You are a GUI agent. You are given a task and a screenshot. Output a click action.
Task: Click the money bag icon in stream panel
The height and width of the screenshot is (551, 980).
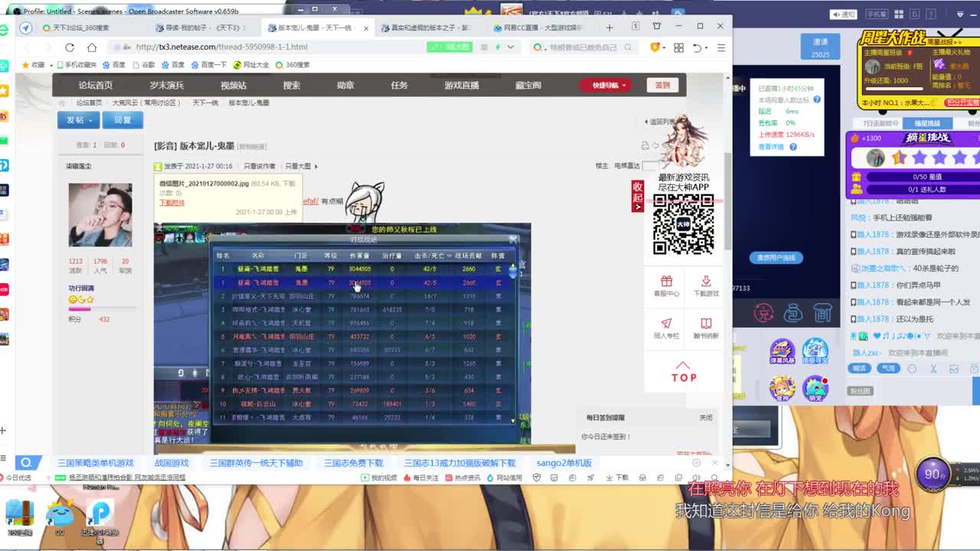[793, 312]
